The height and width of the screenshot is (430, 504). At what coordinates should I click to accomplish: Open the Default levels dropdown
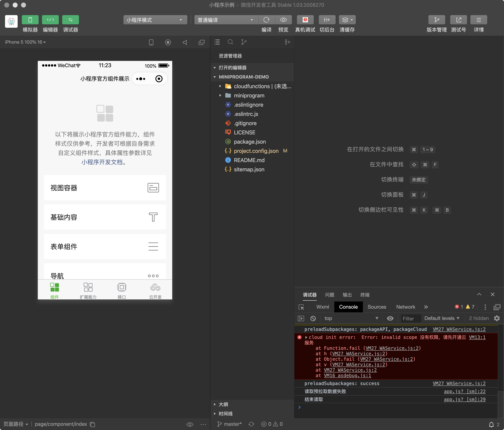[x=441, y=318]
